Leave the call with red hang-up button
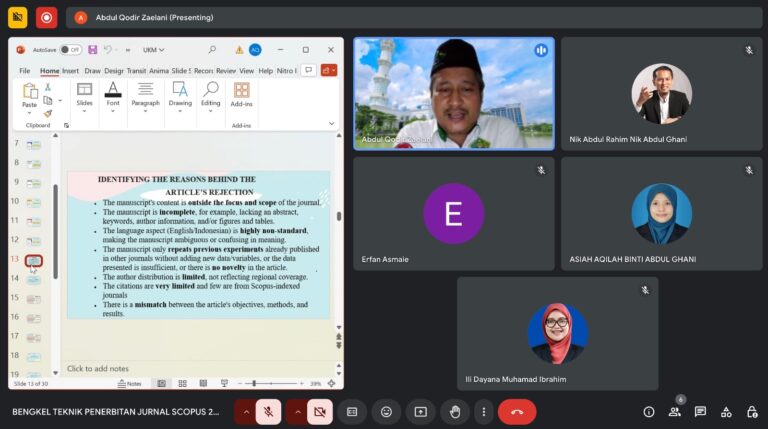Viewport: 768px width, 429px height. coord(517,411)
